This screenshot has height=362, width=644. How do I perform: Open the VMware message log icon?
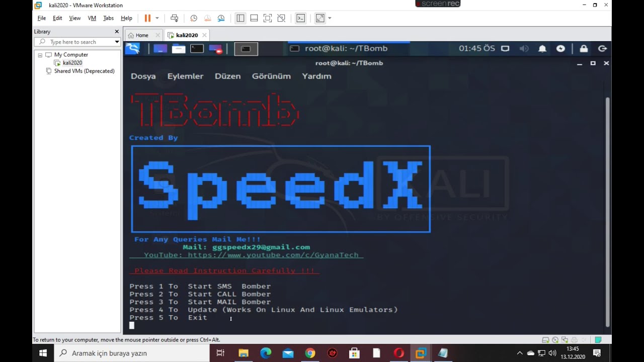[598, 340]
